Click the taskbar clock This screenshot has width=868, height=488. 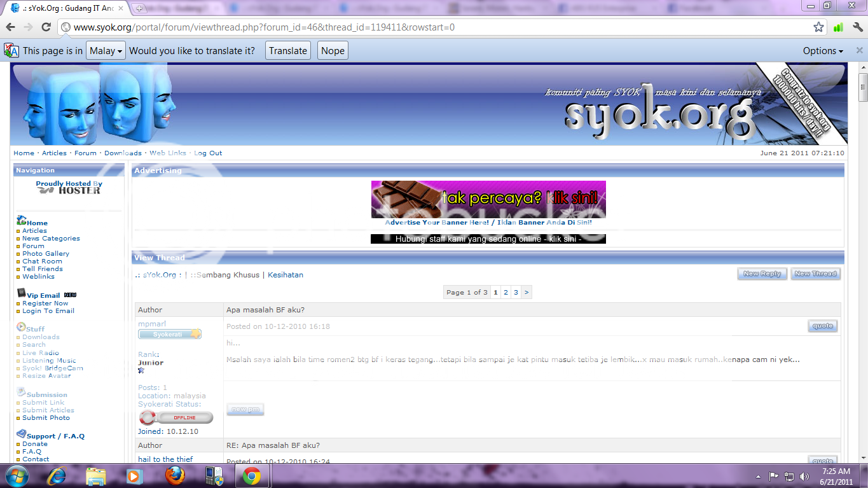pos(835,477)
